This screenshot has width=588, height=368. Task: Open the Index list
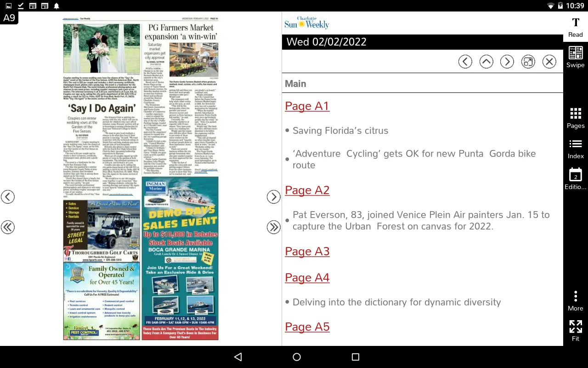[575, 148]
